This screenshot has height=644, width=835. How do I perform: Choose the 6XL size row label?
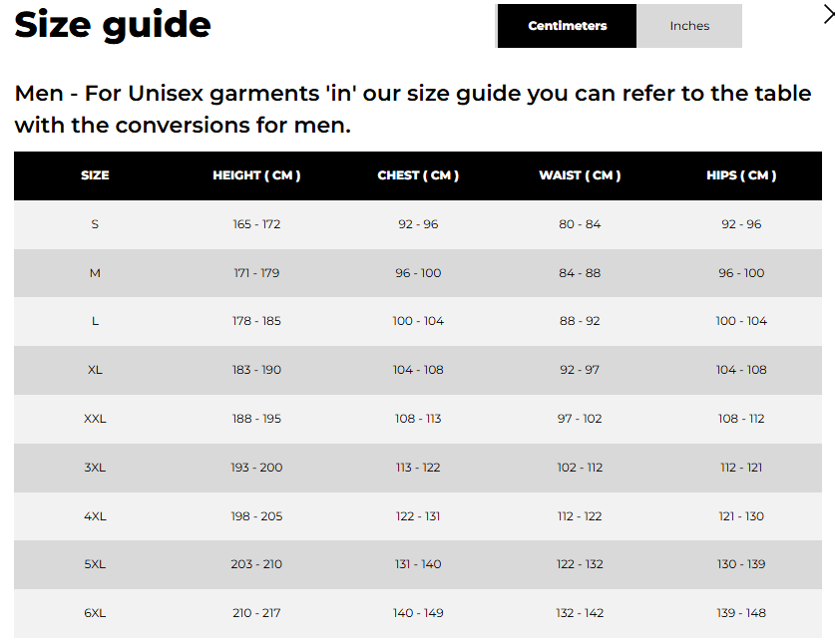coord(95,613)
